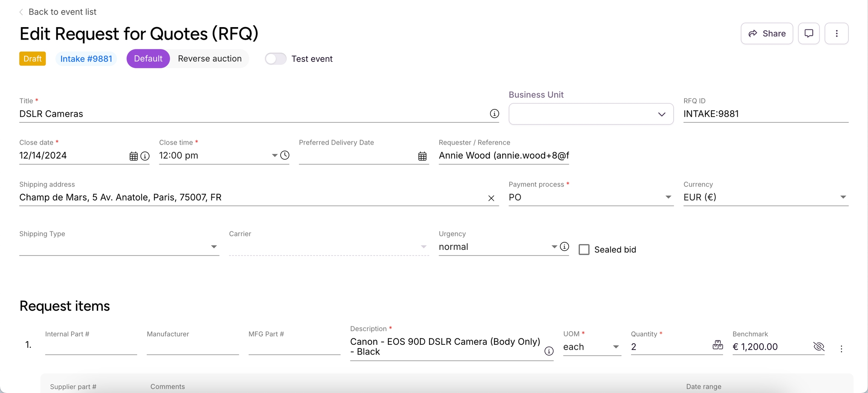
Task: Switch to Reverse auction mode
Action: point(209,59)
